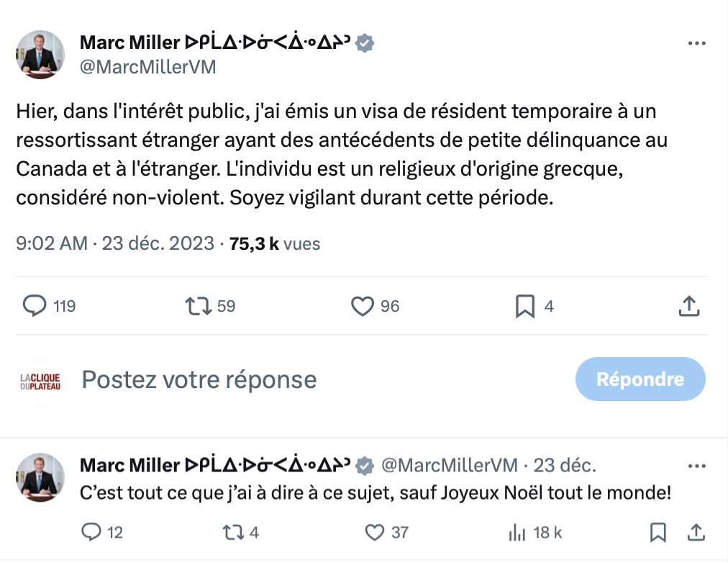This screenshot has width=728, height=563.
Task: Share the Joyeux Noël reply tweet
Action: point(696,532)
